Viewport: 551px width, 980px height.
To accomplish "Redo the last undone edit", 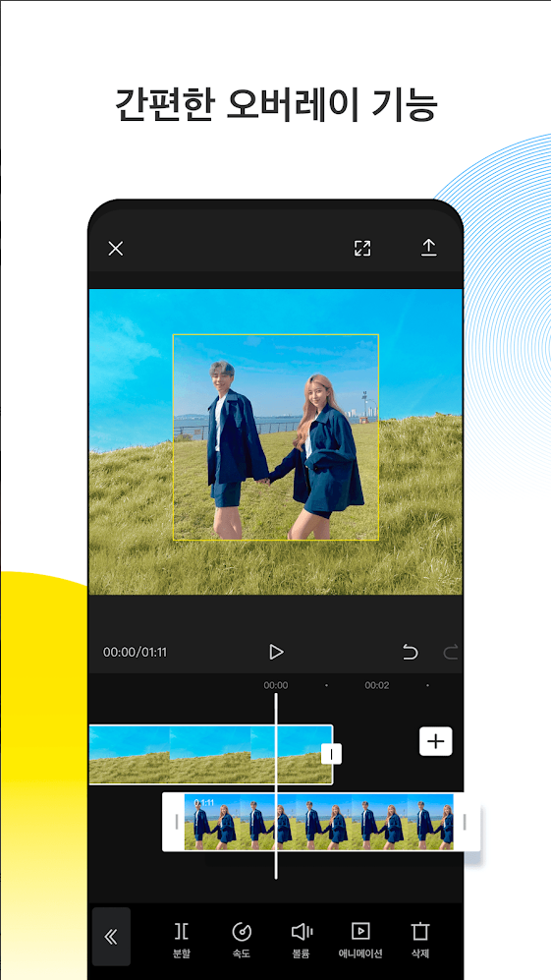I will (x=451, y=653).
